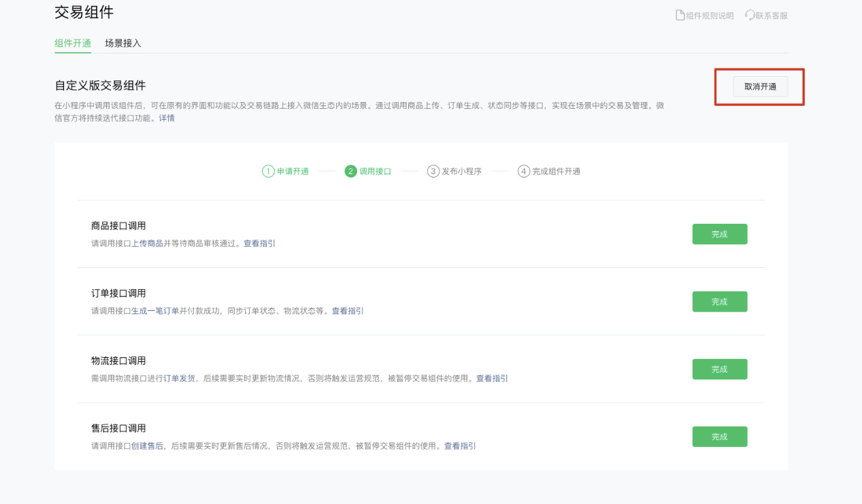This screenshot has width=862, height=504.
Task: Open the 生成一笔订单 interface link
Action: [155, 311]
